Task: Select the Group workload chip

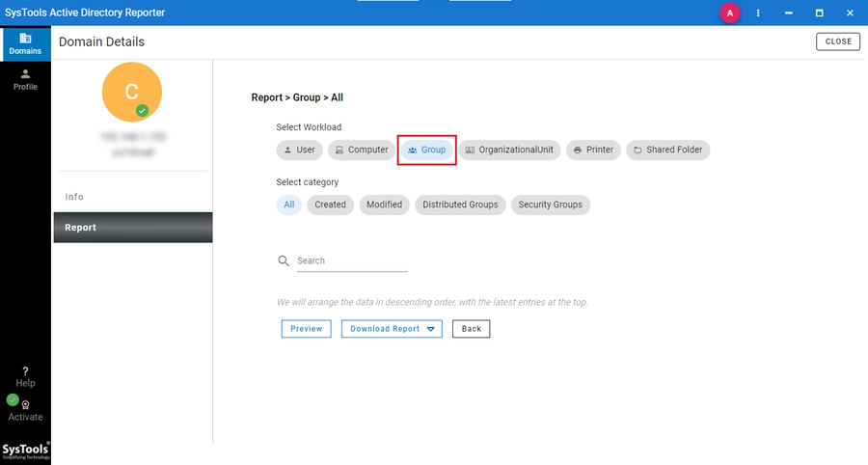Action: 427,150
